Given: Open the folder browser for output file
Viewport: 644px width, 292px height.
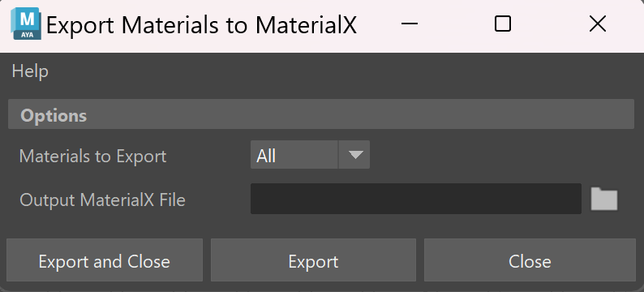Looking at the screenshot, I should click(603, 200).
